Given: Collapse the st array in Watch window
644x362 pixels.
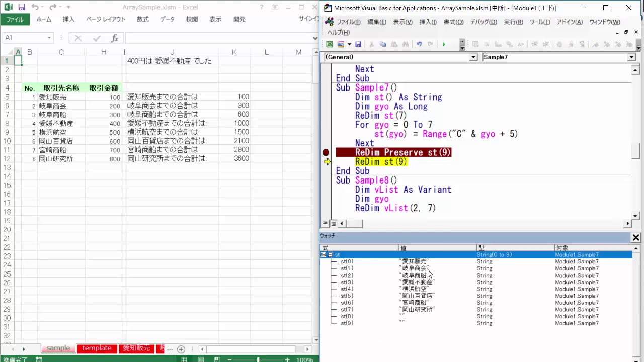Looking at the screenshot, I should [x=330, y=255].
